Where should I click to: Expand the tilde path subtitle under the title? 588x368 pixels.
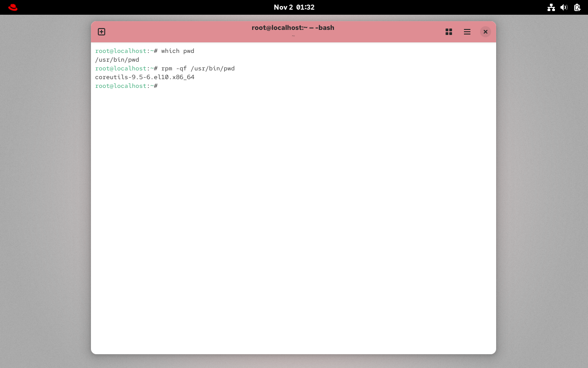coord(293,35)
